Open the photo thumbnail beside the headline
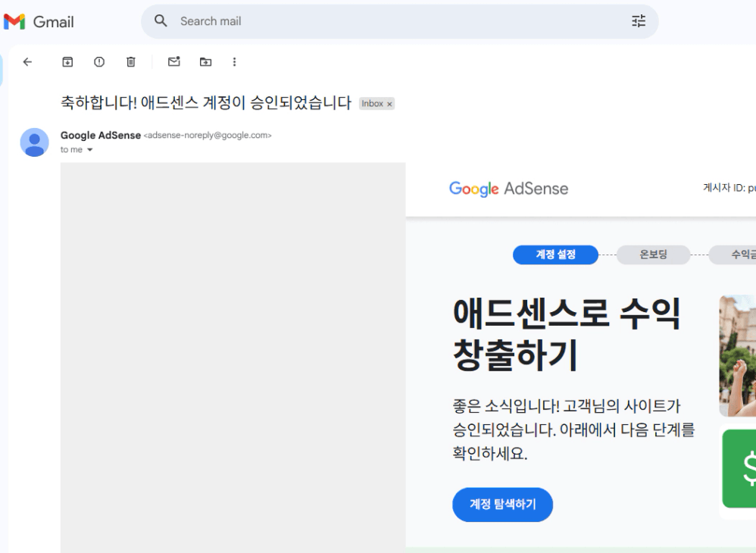756x553 pixels. click(x=739, y=355)
